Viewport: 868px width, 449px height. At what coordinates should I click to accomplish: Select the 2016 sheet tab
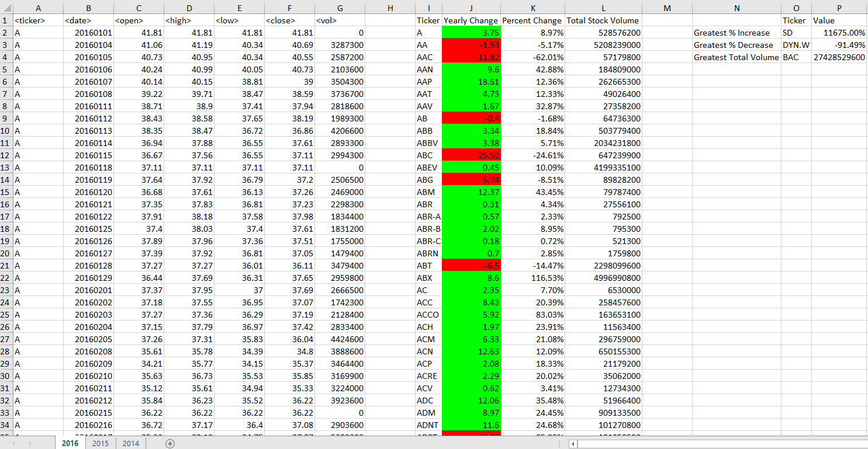[70, 443]
